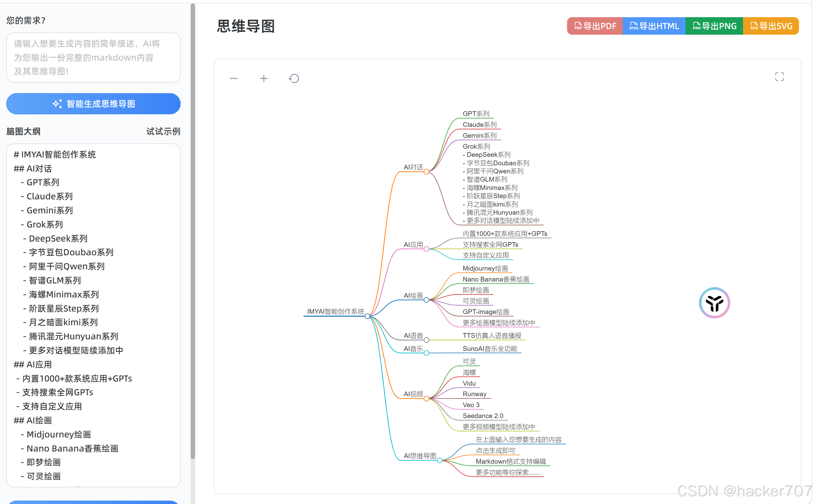Viewport: 814px width, 504px height.
Task: Click the - Grok系列 outline line
Action: pos(42,224)
